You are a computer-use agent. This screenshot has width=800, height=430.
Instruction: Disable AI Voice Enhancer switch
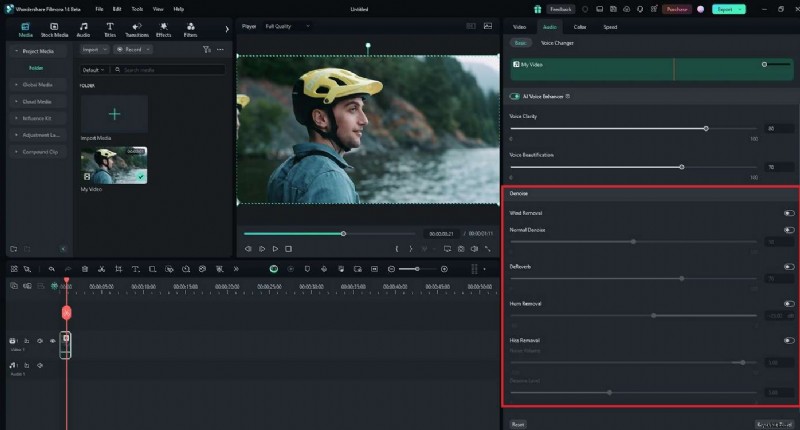[516, 96]
